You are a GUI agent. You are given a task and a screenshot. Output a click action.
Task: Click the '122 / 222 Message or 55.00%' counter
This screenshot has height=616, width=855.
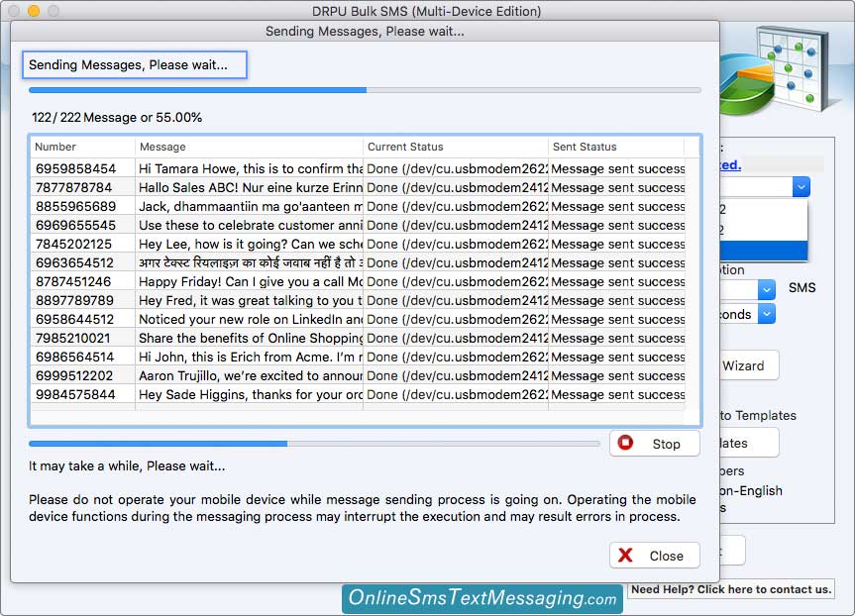pyautogui.click(x=117, y=117)
